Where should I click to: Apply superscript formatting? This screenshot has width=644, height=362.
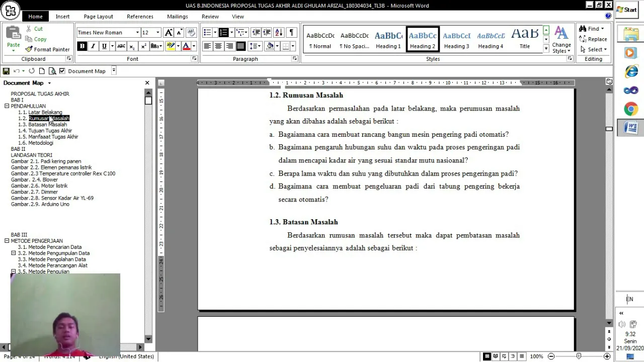click(143, 46)
